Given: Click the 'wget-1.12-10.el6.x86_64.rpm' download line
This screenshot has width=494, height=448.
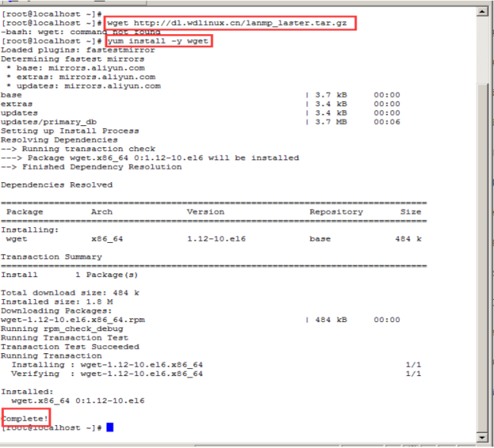Looking at the screenshot, I should pos(72,320).
